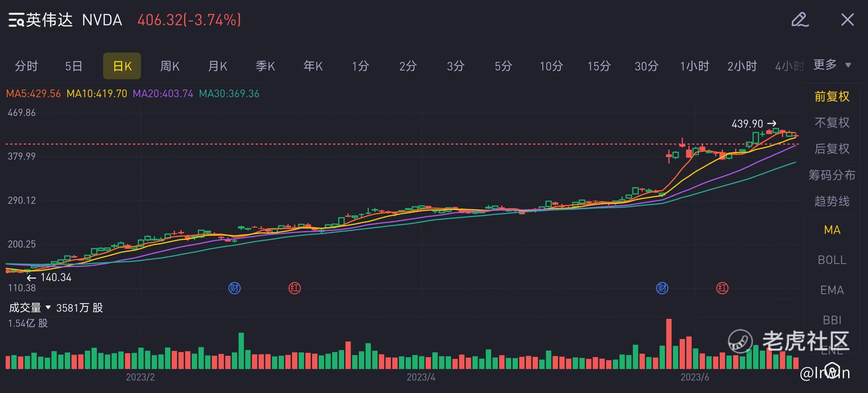This screenshot has width=868, height=393.
Task: Switch to 分时 intraday tab
Action: click(26, 66)
